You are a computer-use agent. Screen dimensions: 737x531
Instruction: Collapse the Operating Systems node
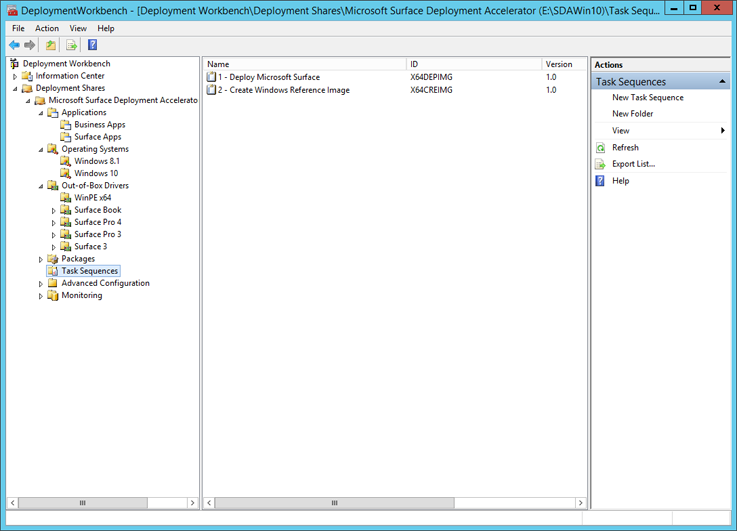coord(41,149)
